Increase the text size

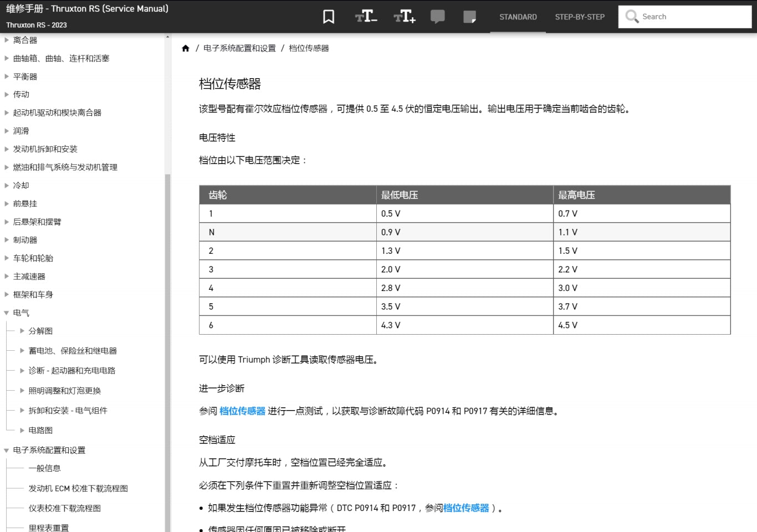pyautogui.click(x=404, y=17)
